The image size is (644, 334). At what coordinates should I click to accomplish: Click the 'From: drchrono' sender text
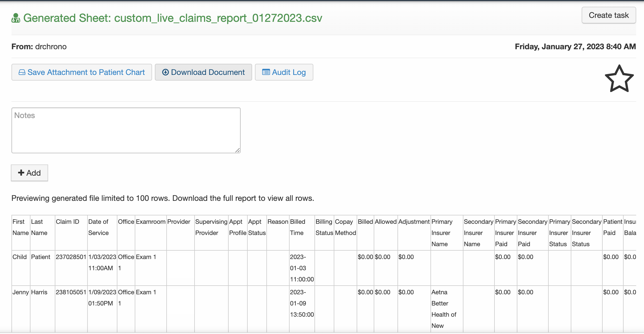point(39,46)
